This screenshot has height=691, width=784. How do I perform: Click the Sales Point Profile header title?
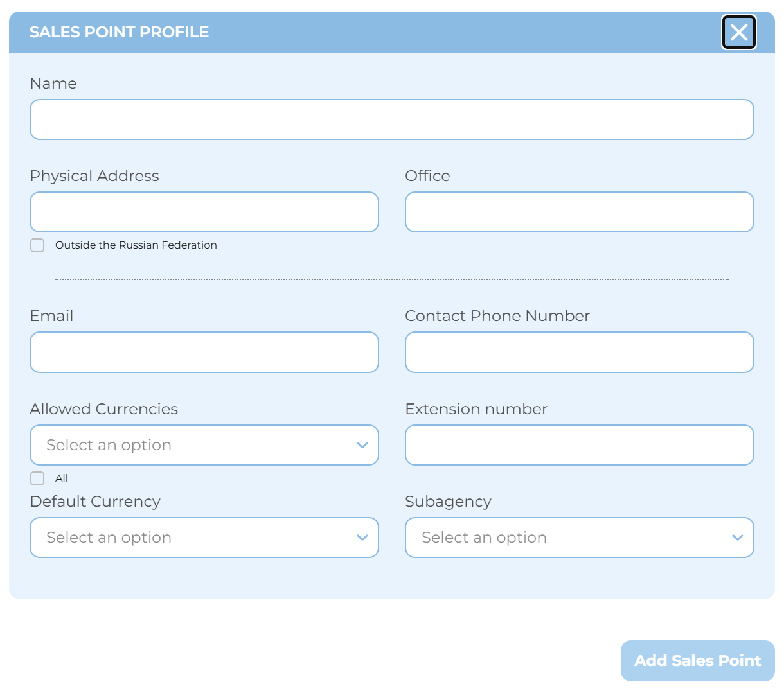(x=119, y=32)
